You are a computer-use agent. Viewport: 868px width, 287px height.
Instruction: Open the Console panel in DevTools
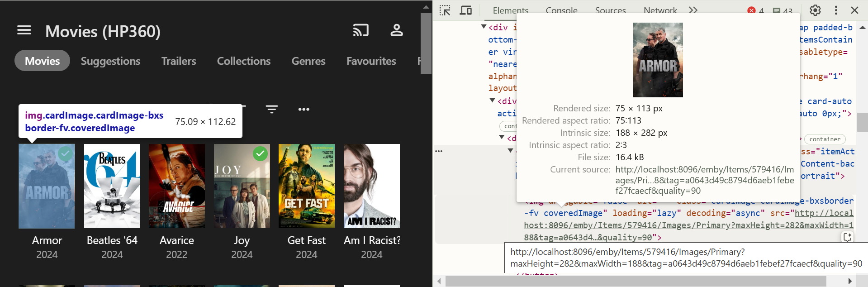tap(562, 10)
